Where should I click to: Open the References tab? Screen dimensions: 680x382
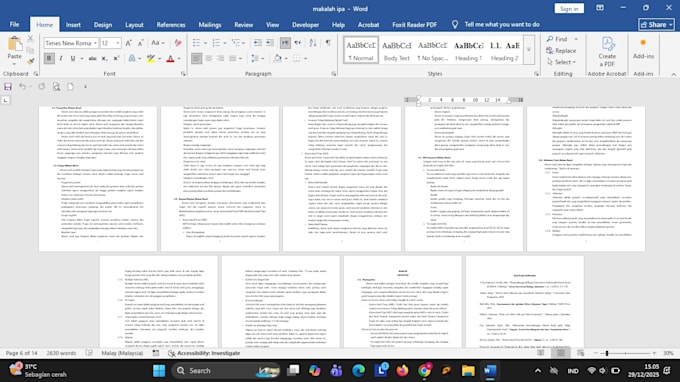[x=171, y=25]
